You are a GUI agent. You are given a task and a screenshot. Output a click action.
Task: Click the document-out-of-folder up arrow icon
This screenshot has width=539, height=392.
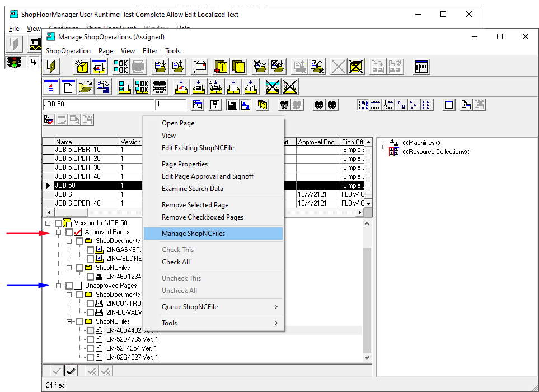178,67
